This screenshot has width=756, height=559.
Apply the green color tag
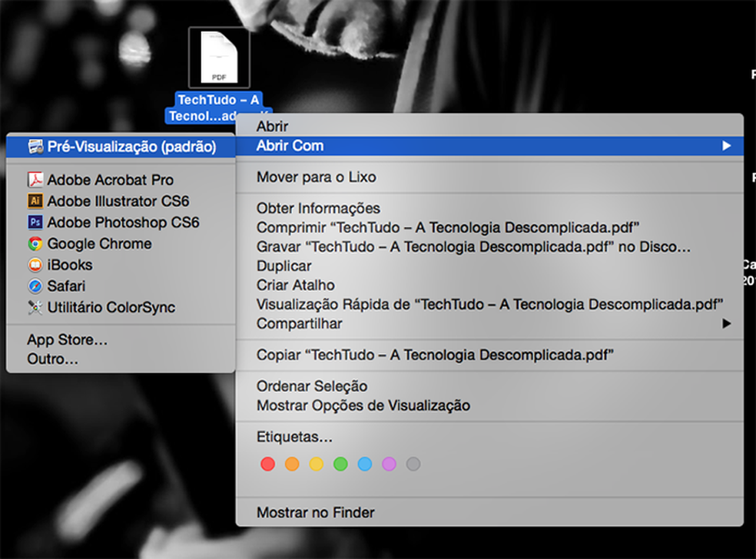pos(340,464)
